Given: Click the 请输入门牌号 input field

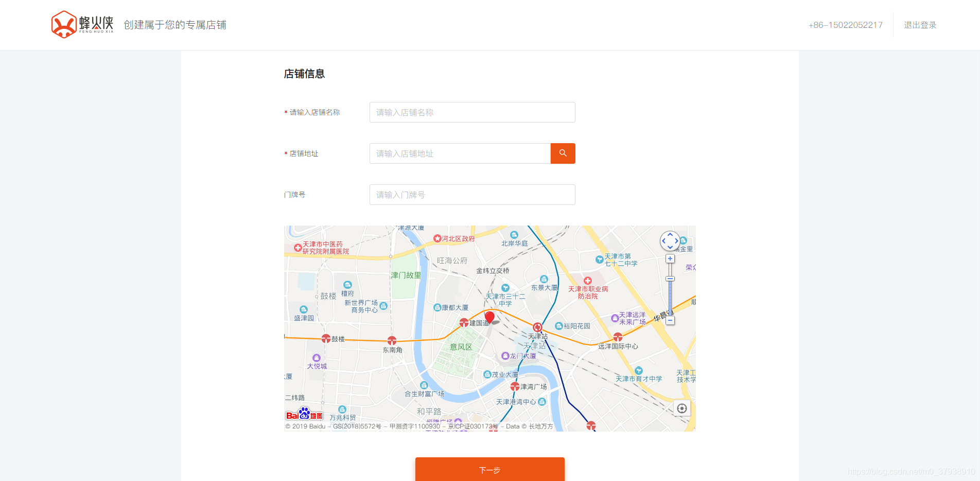Looking at the screenshot, I should 472,195.
